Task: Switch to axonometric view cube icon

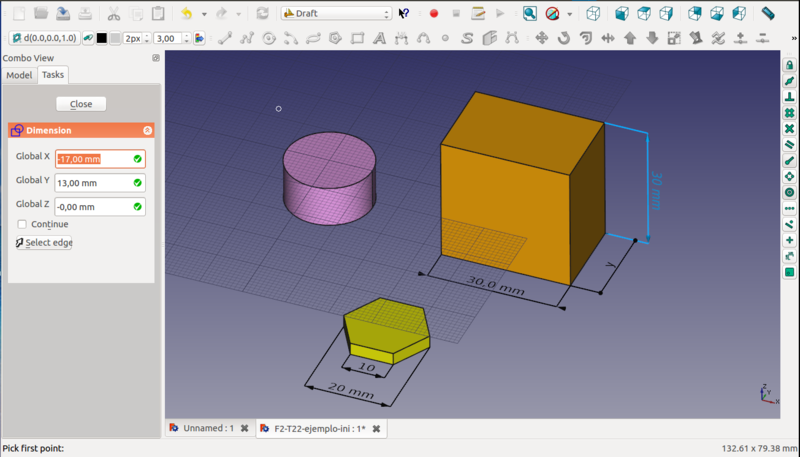Action: pos(594,14)
